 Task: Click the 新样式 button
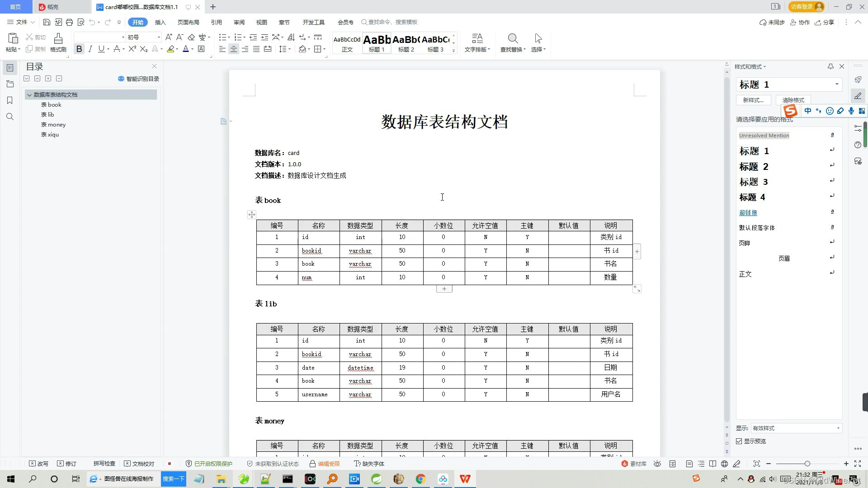tap(753, 100)
